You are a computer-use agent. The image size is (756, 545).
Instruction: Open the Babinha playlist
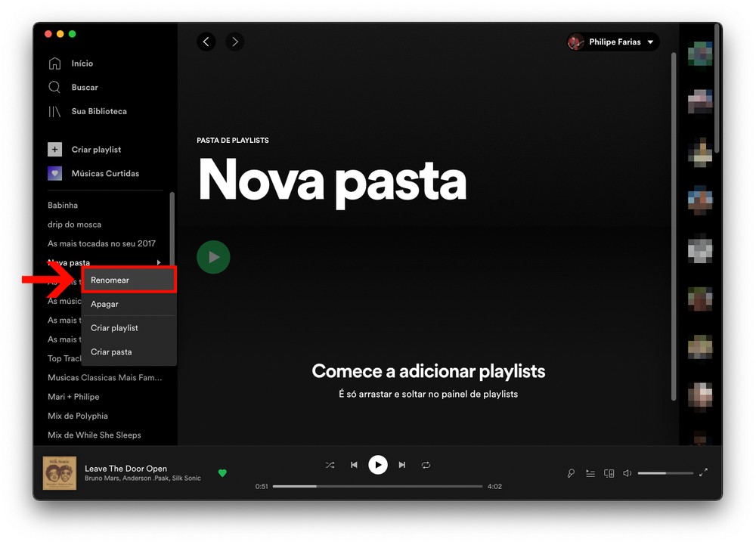click(x=63, y=206)
